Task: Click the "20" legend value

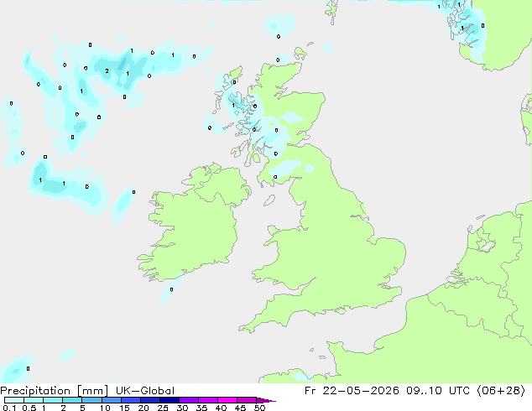Action: coord(143,408)
